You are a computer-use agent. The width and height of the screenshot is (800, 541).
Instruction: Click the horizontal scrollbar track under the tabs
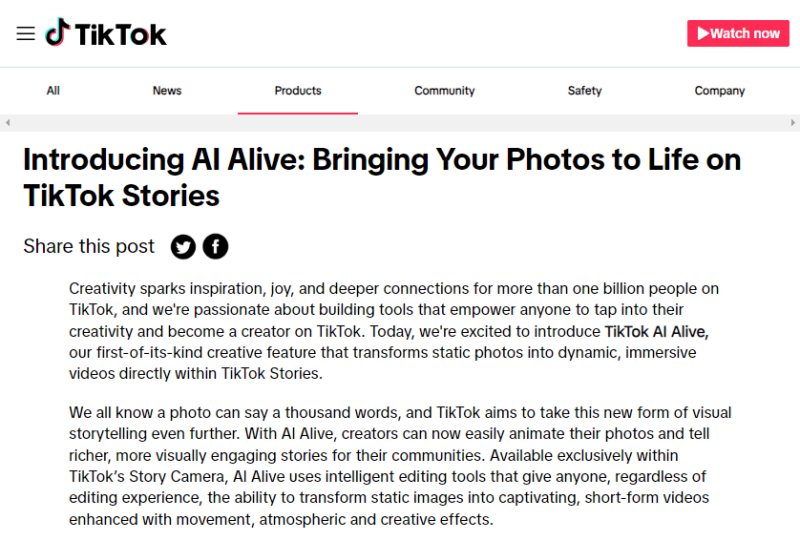click(x=400, y=122)
